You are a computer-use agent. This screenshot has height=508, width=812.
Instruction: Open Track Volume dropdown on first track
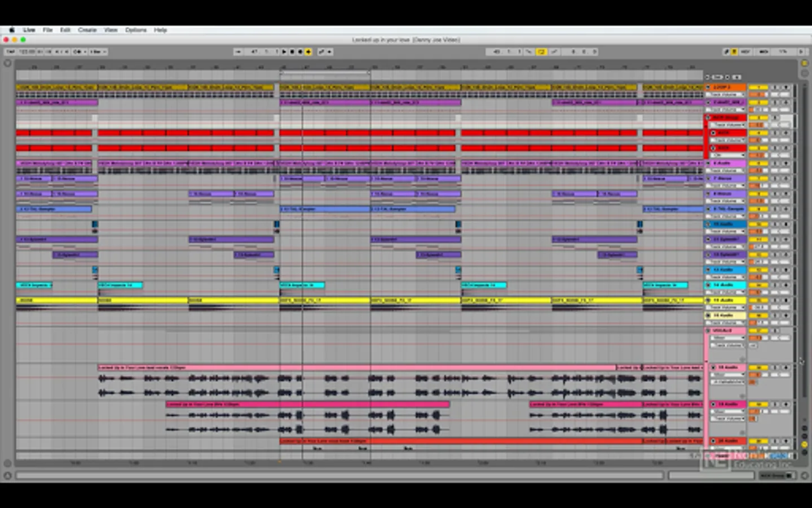[726, 94]
